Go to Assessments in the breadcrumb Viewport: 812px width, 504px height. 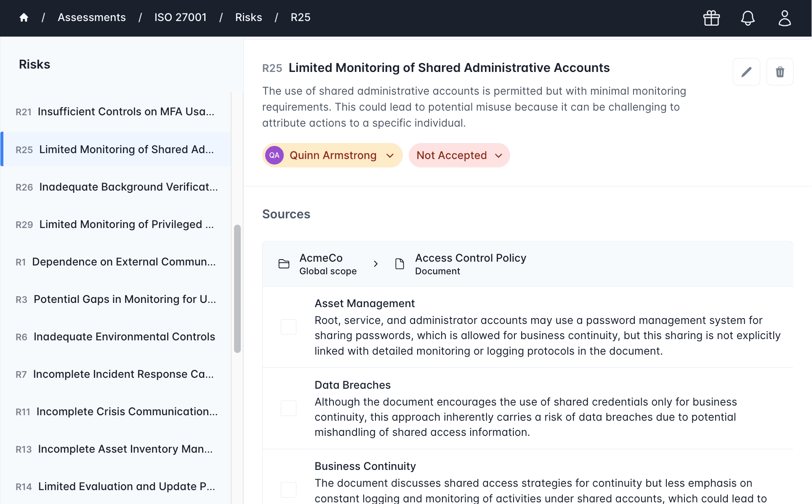pos(92,17)
